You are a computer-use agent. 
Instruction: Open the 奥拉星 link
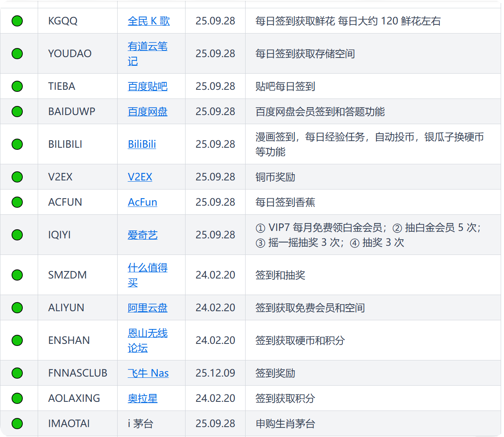tap(142, 398)
